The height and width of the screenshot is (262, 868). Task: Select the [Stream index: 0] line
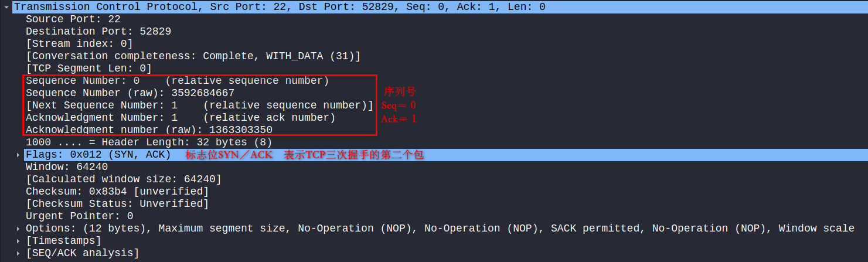click(x=80, y=43)
